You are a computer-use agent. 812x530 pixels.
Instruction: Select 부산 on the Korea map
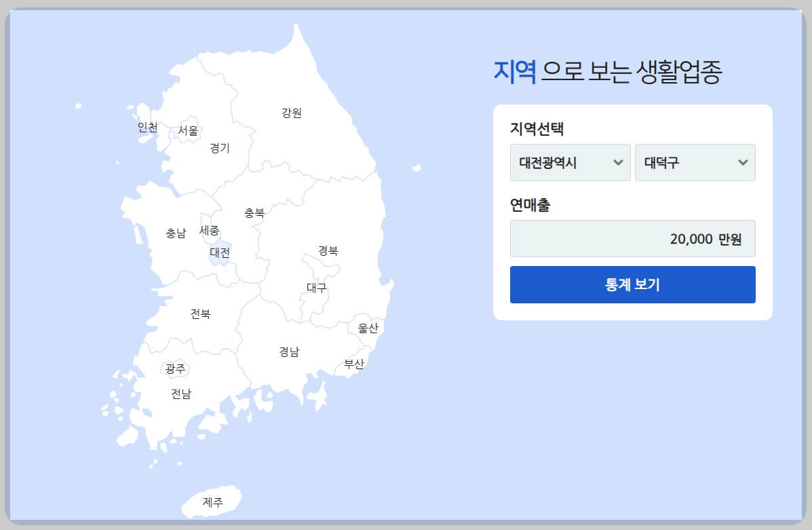point(355,364)
